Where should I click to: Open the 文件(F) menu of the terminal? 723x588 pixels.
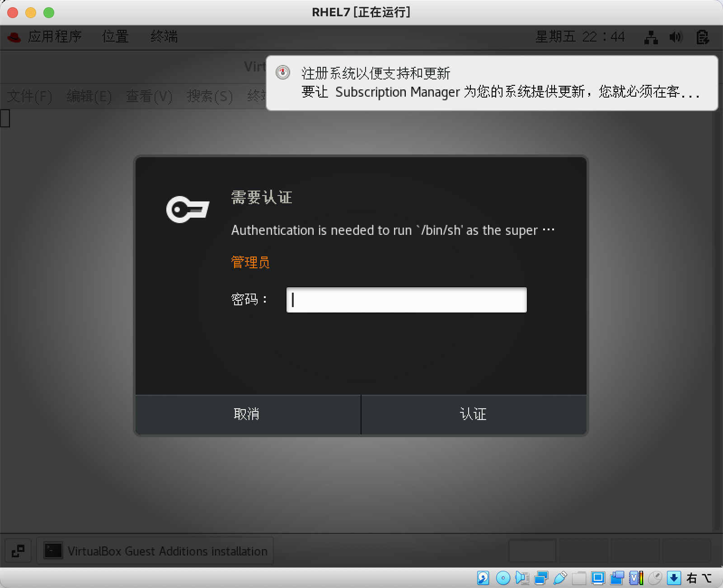[x=30, y=96]
